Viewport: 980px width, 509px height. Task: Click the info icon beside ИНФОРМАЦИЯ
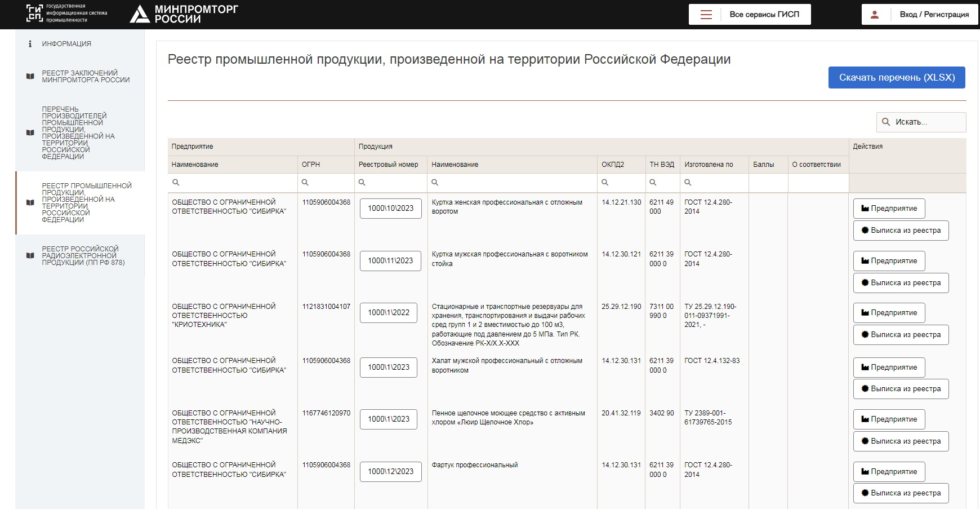click(x=30, y=43)
